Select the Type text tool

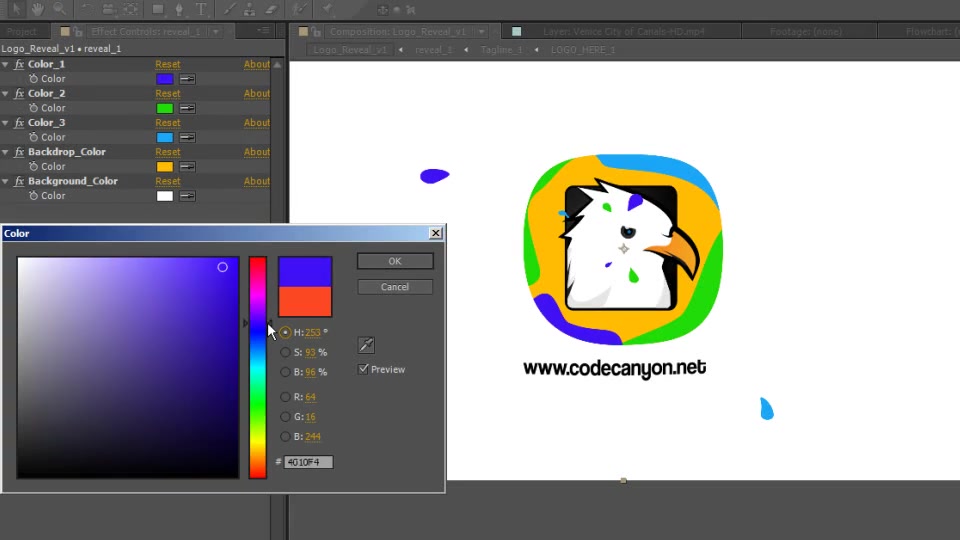201,9
